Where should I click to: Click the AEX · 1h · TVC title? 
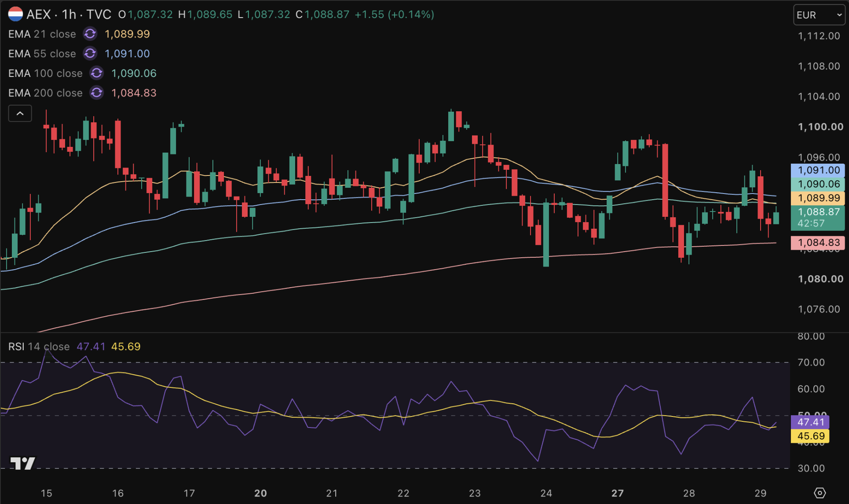click(69, 15)
